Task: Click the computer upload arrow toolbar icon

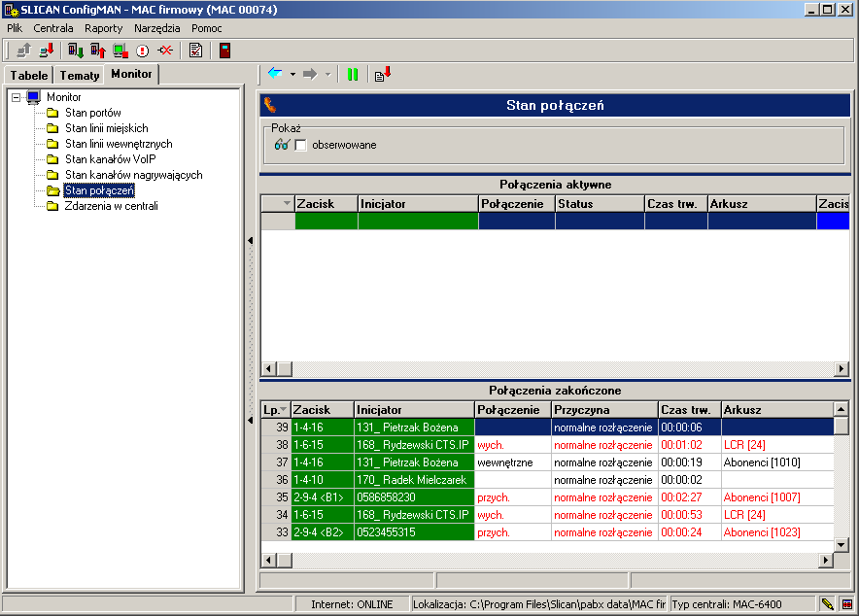Action: point(23,51)
